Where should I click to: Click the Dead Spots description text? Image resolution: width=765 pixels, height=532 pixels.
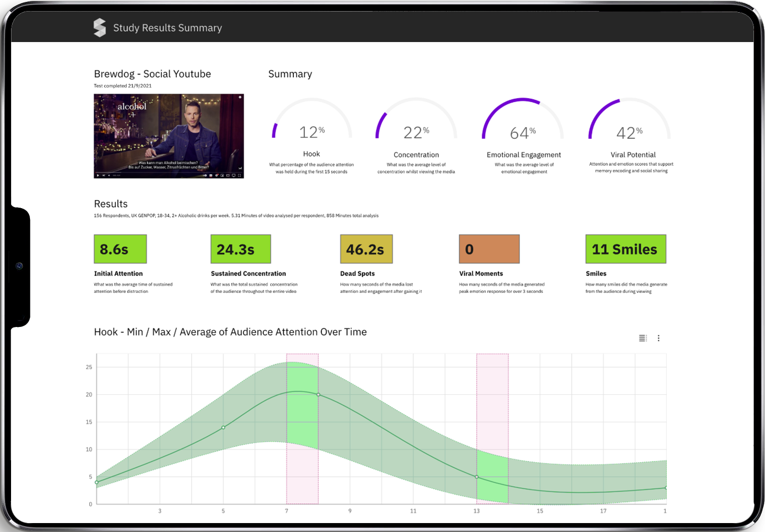point(381,288)
